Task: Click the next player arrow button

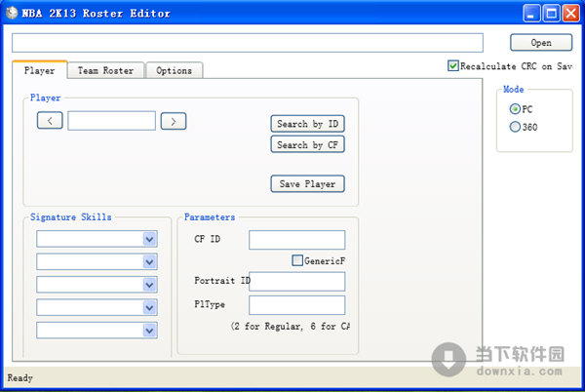Action: tap(174, 121)
